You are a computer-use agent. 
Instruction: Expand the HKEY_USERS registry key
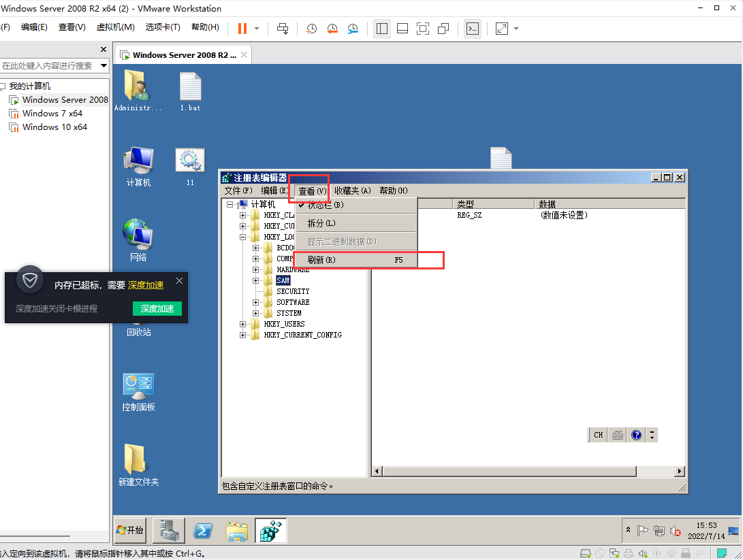pyautogui.click(x=242, y=325)
